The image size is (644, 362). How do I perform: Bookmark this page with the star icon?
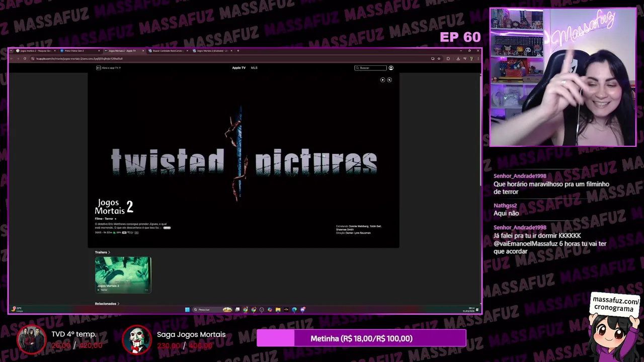coord(439,59)
